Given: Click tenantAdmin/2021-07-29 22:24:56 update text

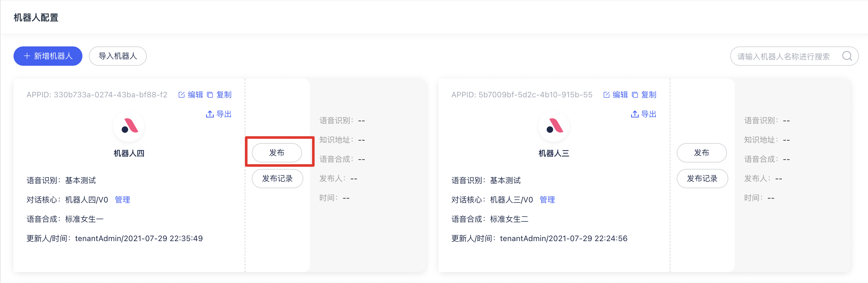Looking at the screenshot, I should pyautogui.click(x=564, y=239).
